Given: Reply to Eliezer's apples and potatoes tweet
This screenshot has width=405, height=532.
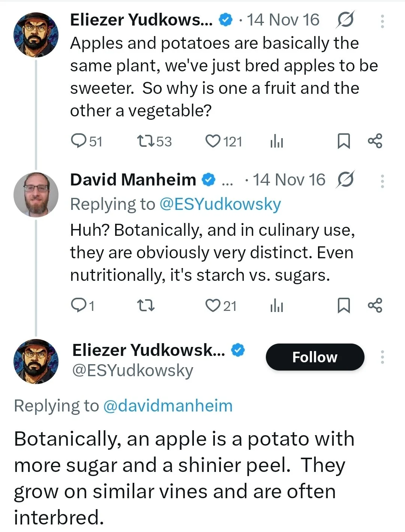Looking at the screenshot, I should (x=79, y=141).
